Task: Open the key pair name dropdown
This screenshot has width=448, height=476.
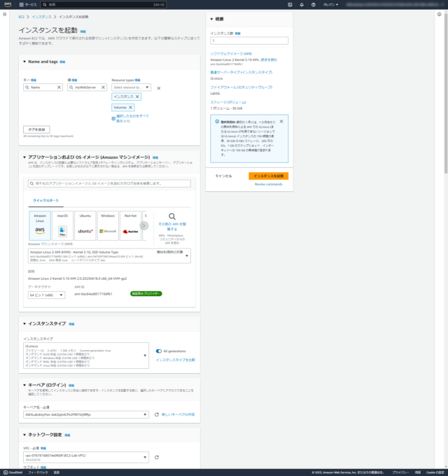Action: pos(86,414)
